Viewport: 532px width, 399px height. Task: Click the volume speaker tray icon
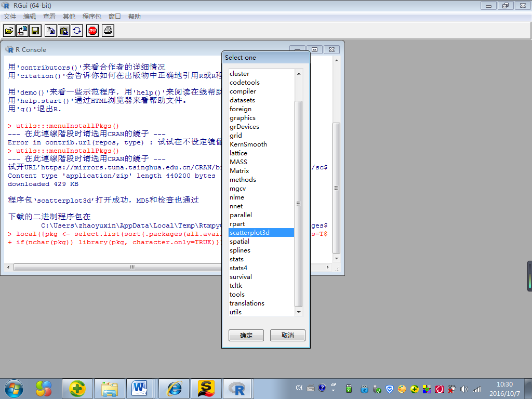tap(464, 389)
